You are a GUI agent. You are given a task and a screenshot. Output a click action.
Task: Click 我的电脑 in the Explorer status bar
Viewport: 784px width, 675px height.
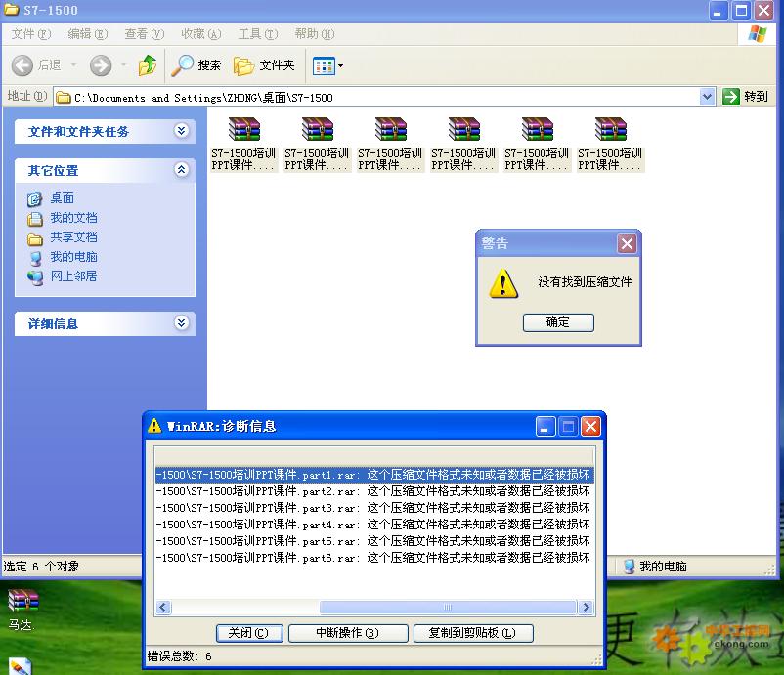point(656,566)
